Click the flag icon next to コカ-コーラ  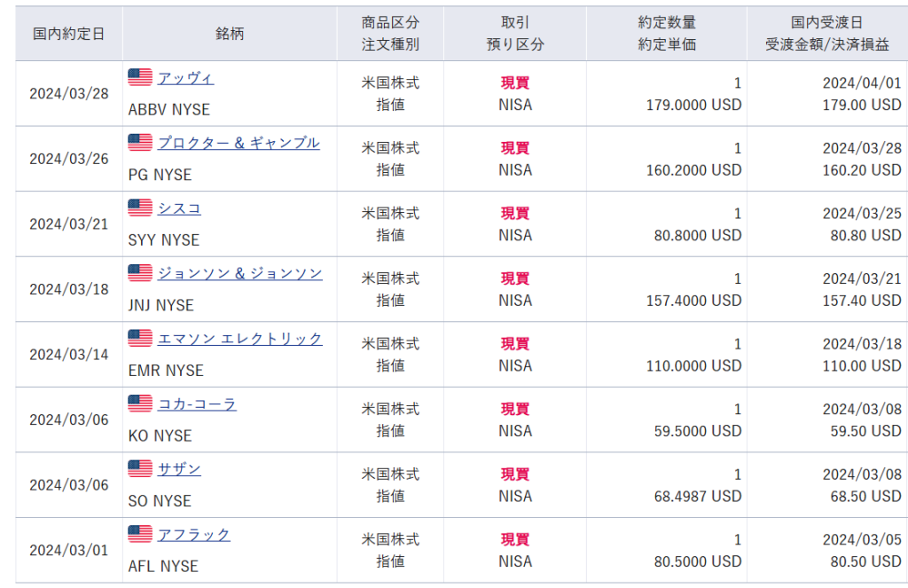click(140, 404)
